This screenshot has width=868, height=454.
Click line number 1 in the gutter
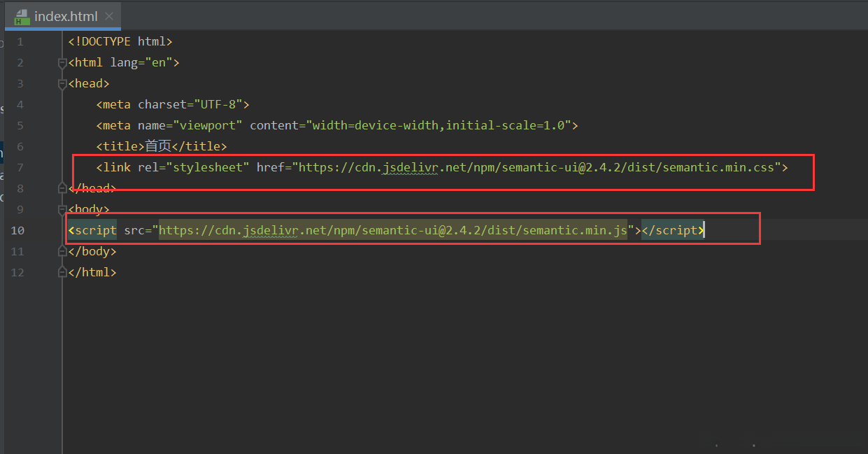click(20, 42)
